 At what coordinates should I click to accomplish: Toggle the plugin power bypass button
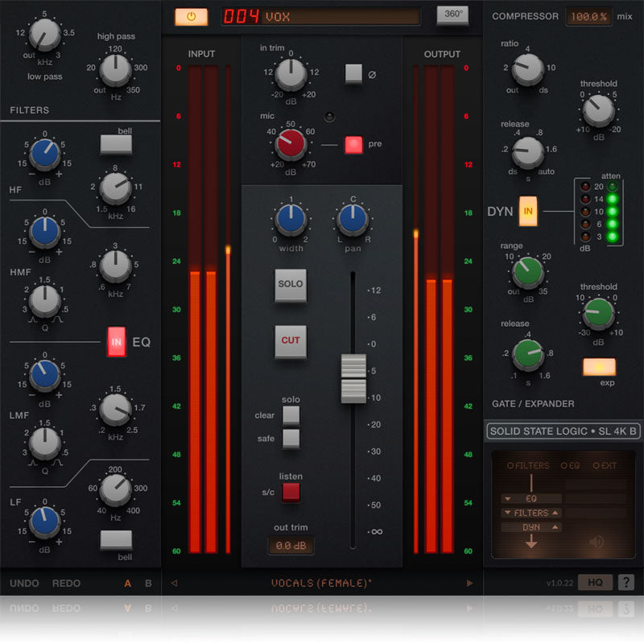coord(191,17)
